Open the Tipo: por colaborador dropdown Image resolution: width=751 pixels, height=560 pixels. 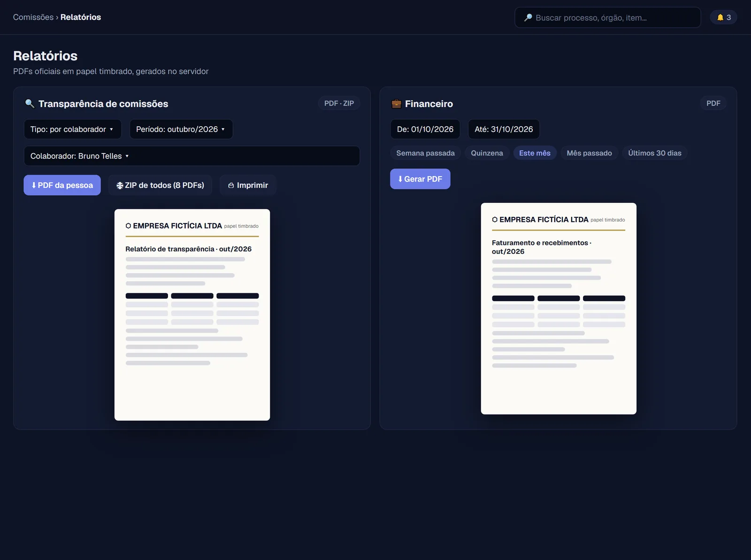(73, 129)
